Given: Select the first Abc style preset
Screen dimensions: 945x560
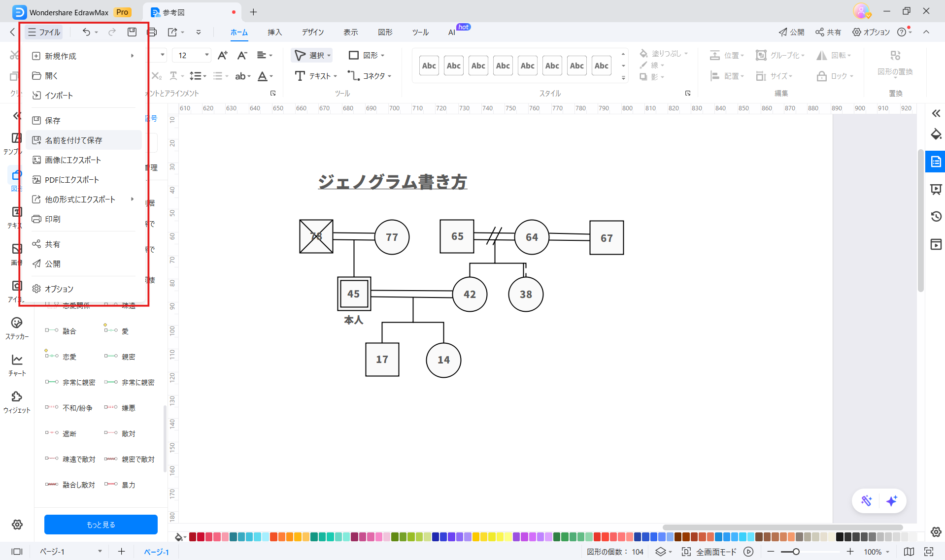Looking at the screenshot, I should coord(428,65).
